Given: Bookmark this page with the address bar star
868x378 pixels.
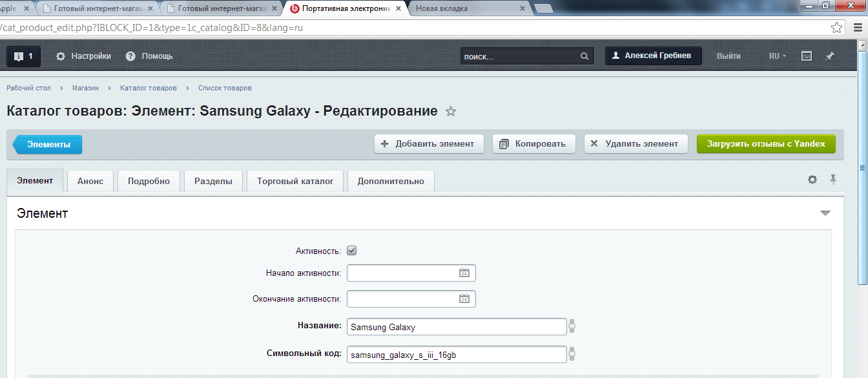Looking at the screenshot, I should point(836,28).
